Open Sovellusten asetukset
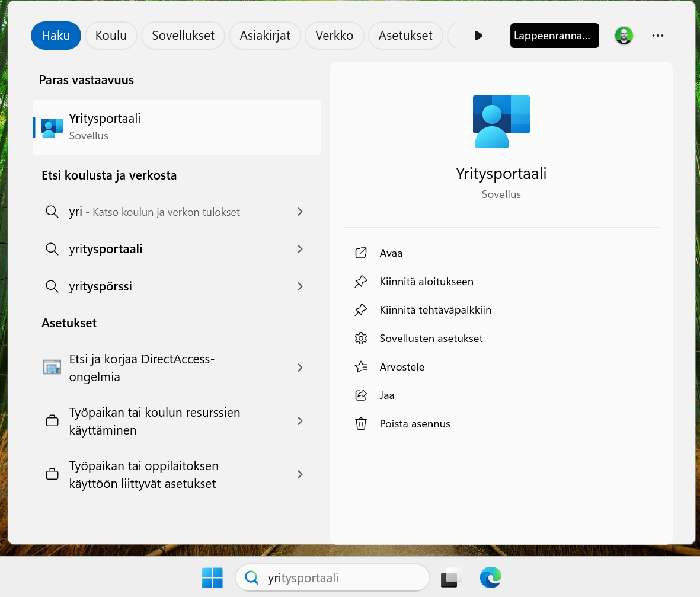 click(x=431, y=339)
